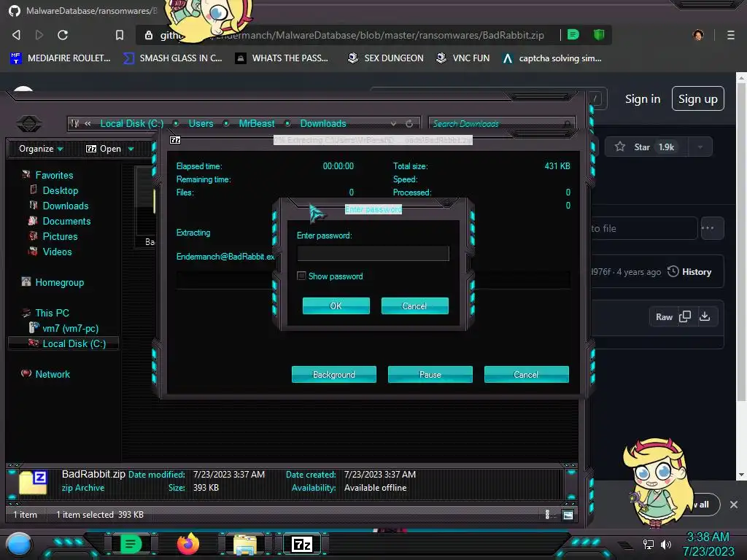
Task: Select Downloads in address breadcrumb
Action: (323, 123)
